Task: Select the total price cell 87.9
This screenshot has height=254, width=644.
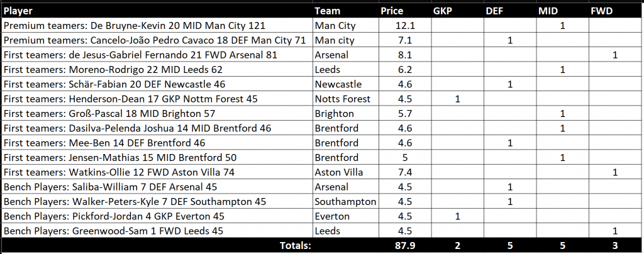Action: click(404, 245)
